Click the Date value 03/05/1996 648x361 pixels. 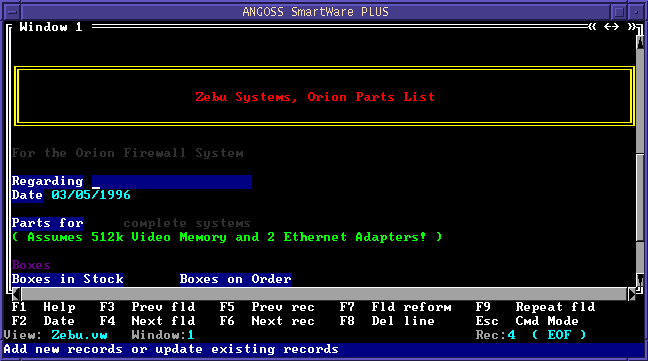(x=91, y=195)
